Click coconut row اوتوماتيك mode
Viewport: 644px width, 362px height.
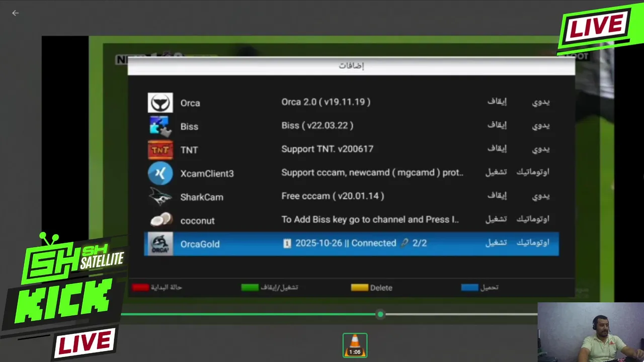(533, 220)
